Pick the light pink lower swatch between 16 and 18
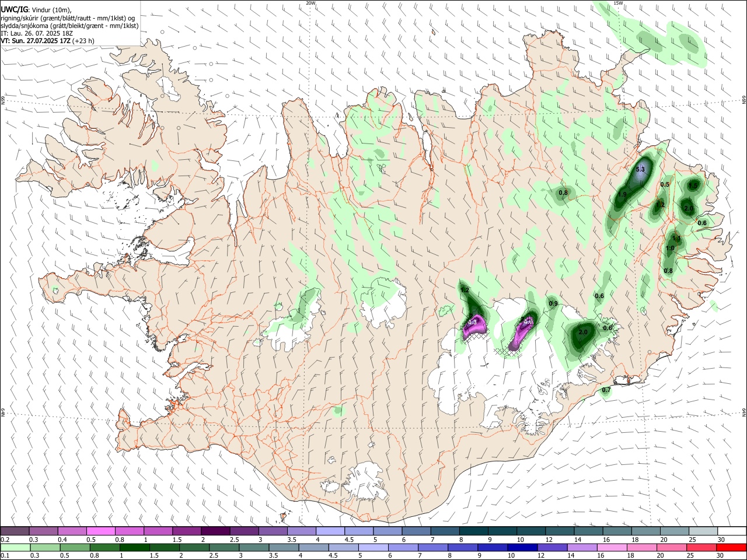The width and height of the screenshot is (747, 560). (611, 547)
